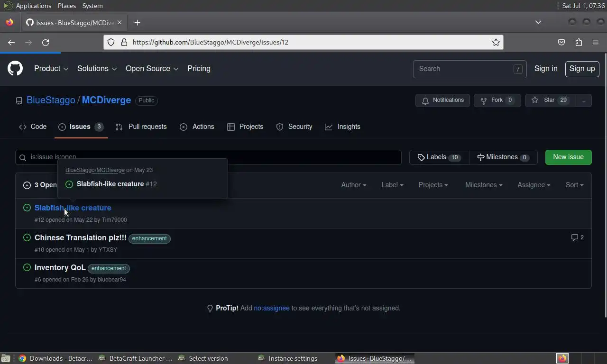
Task: Open the Pocket save icon in Firefox toolbar
Action: point(561,42)
